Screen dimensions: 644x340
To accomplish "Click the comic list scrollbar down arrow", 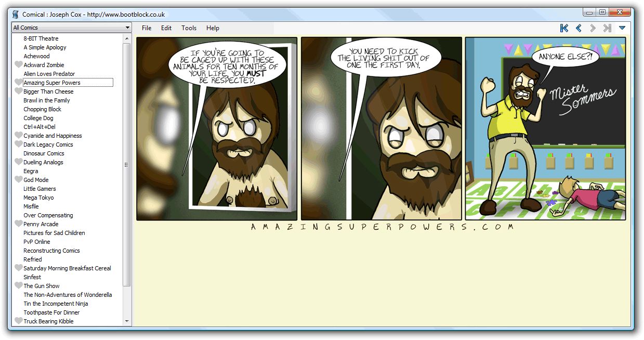I will click(x=127, y=322).
